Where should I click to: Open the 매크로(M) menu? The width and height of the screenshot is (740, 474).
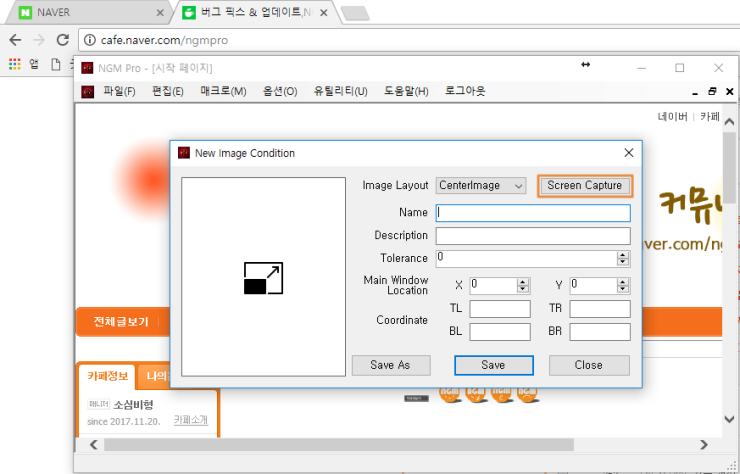pyautogui.click(x=223, y=91)
